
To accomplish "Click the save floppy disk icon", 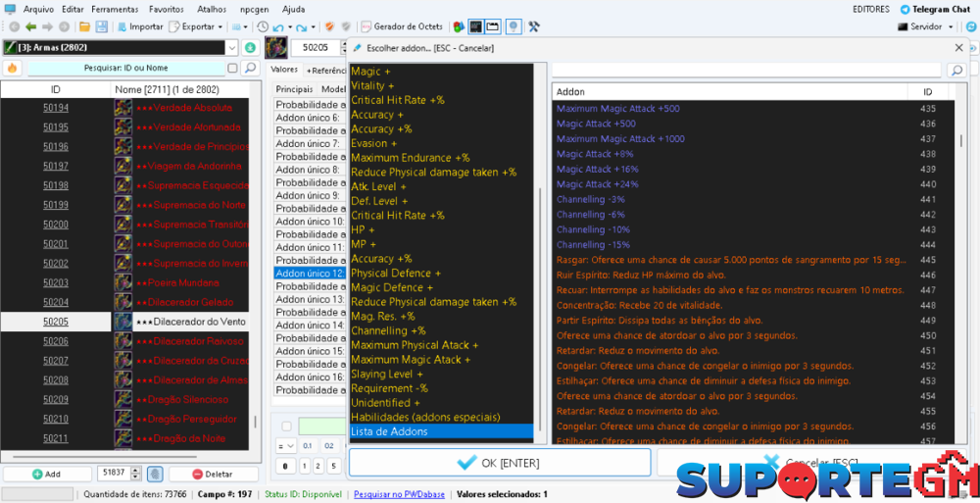I will 100,26.
